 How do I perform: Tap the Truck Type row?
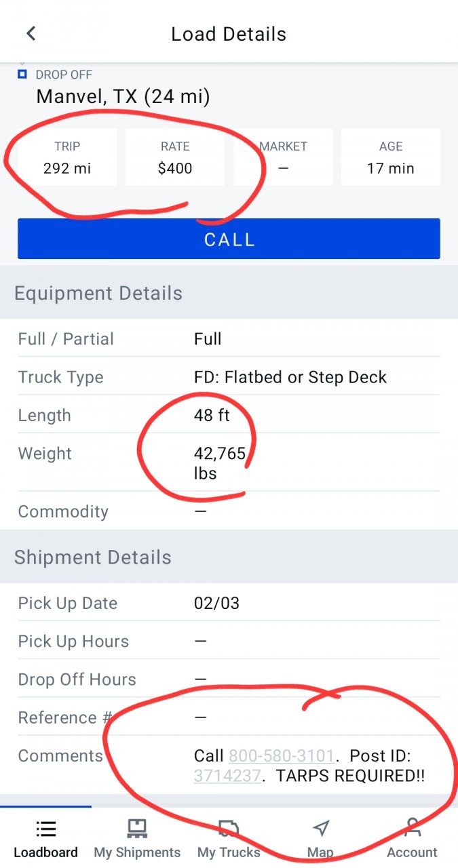(229, 377)
